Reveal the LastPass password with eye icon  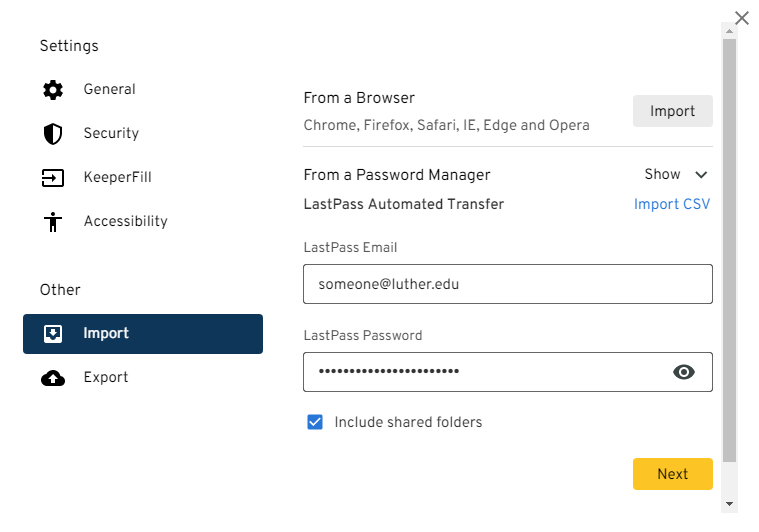683,372
